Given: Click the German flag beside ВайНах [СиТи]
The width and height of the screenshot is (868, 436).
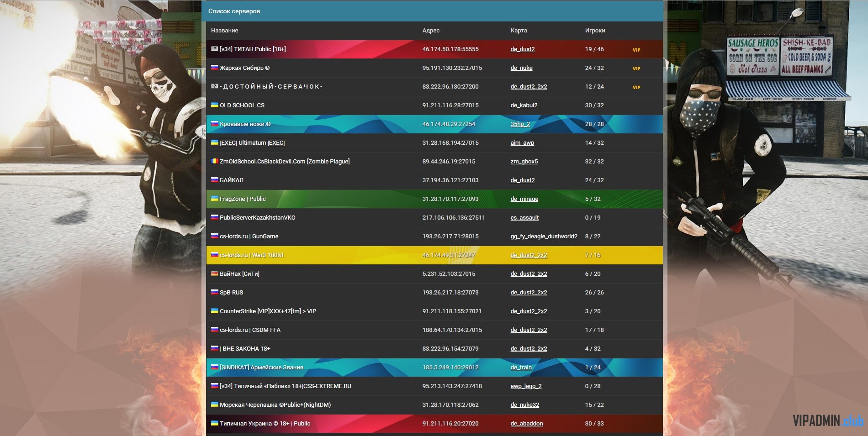Looking at the screenshot, I should point(214,273).
